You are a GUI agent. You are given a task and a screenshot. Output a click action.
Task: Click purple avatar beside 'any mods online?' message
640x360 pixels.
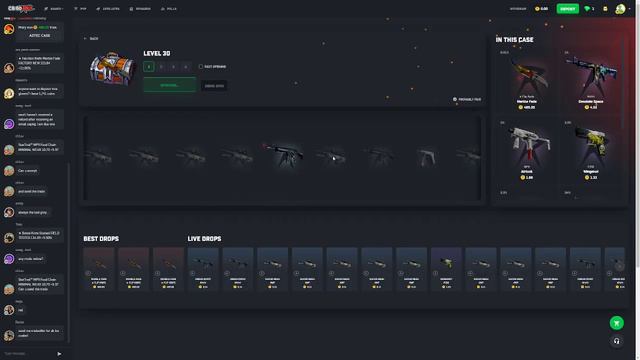pyautogui.click(x=9, y=259)
